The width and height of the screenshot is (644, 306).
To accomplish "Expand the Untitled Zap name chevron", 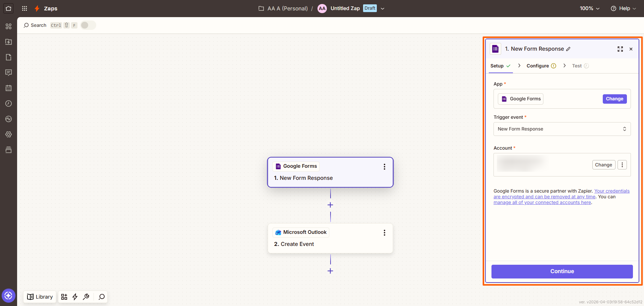I will [x=383, y=9].
